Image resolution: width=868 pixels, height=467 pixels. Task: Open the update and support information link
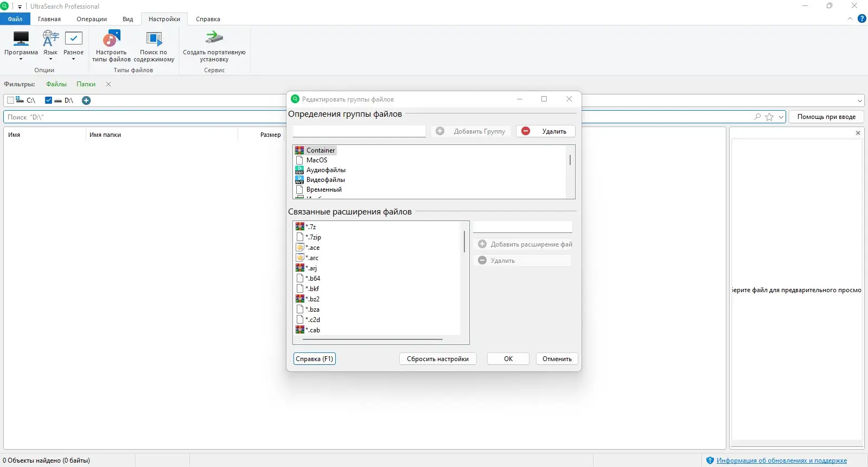click(782, 460)
